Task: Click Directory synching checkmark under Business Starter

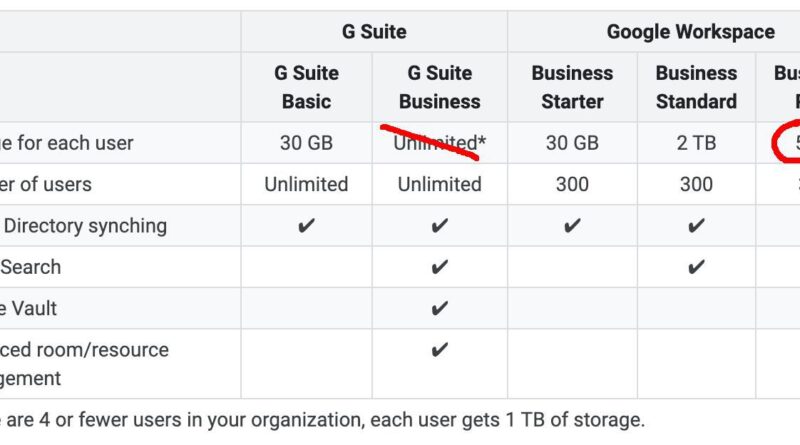Action: [x=572, y=226]
